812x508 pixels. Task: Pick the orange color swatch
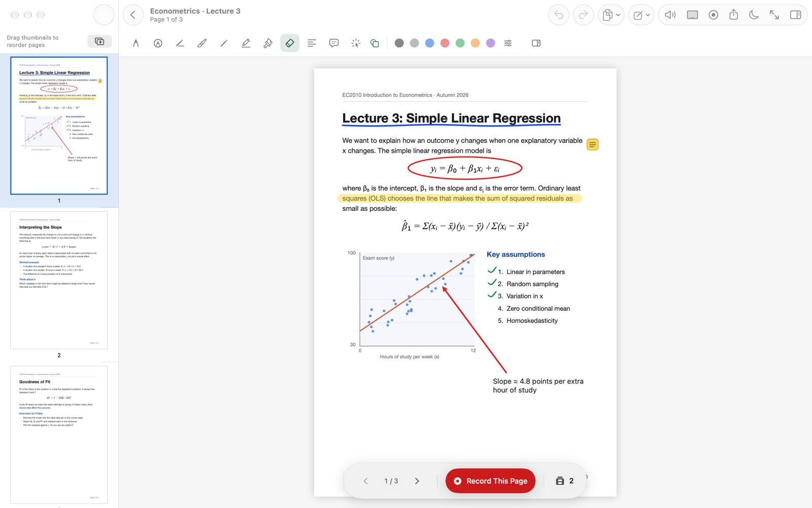(476, 43)
